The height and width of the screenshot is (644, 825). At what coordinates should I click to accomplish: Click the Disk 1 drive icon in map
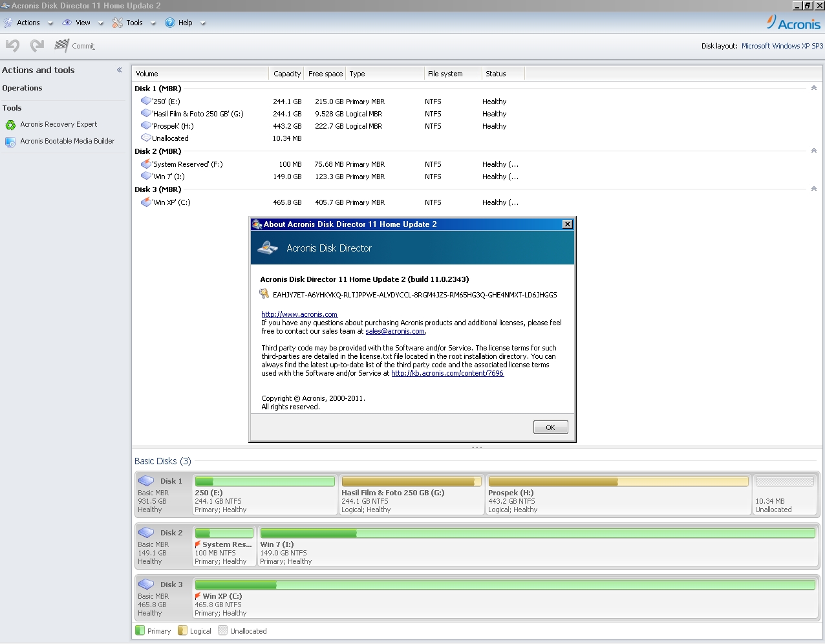[146, 480]
